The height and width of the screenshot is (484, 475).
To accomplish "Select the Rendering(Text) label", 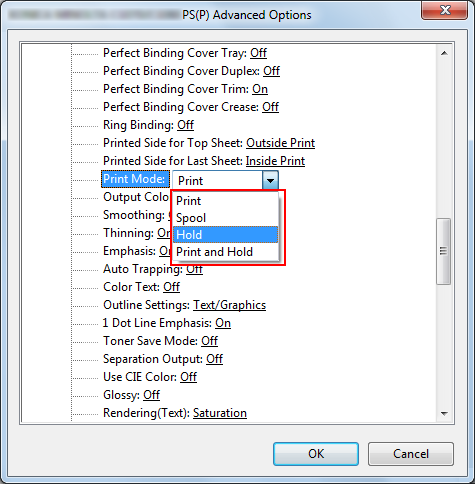I will [x=147, y=413].
